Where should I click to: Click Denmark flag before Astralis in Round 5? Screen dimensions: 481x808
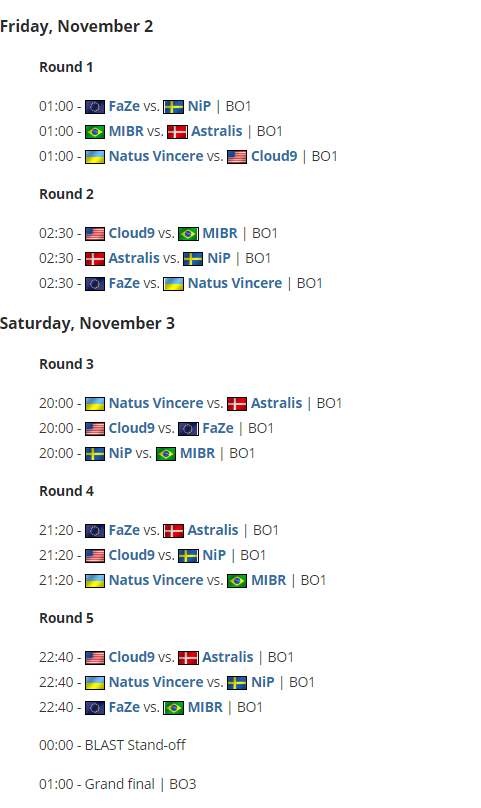point(188,658)
